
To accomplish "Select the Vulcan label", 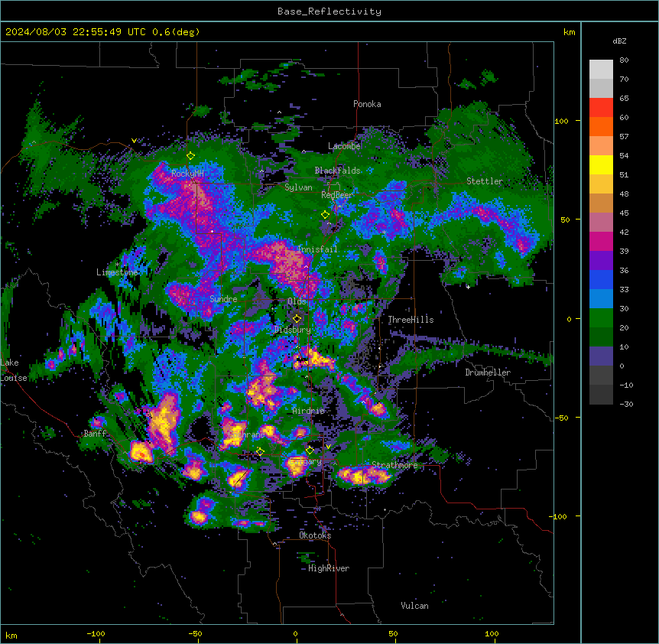I will [415, 606].
